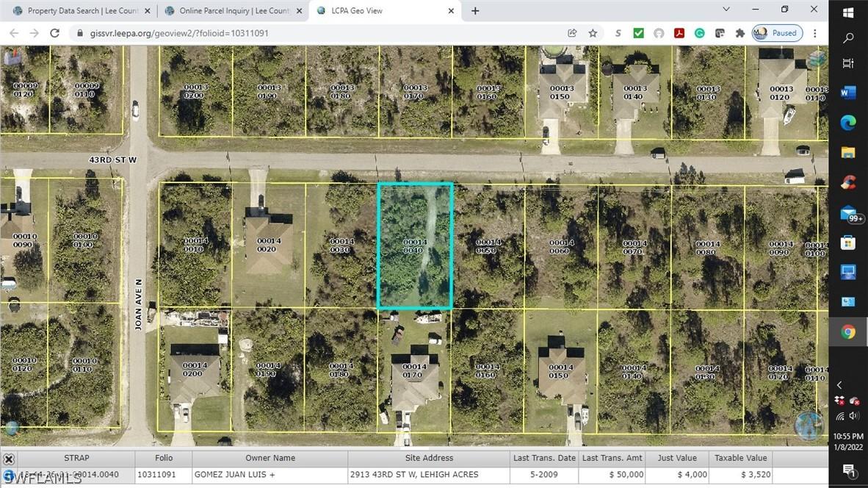Screen dimensions: 868x488
Task: Open the browser Extensions puzzle-piece icon
Action: click(x=739, y=33)
